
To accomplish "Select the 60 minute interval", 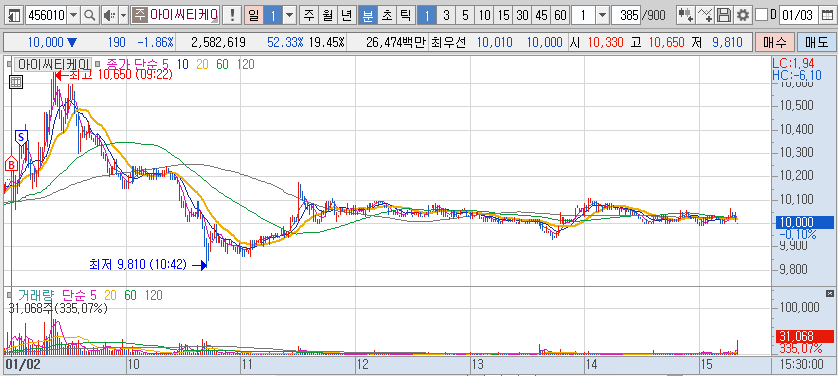I will tap(560, 15).
